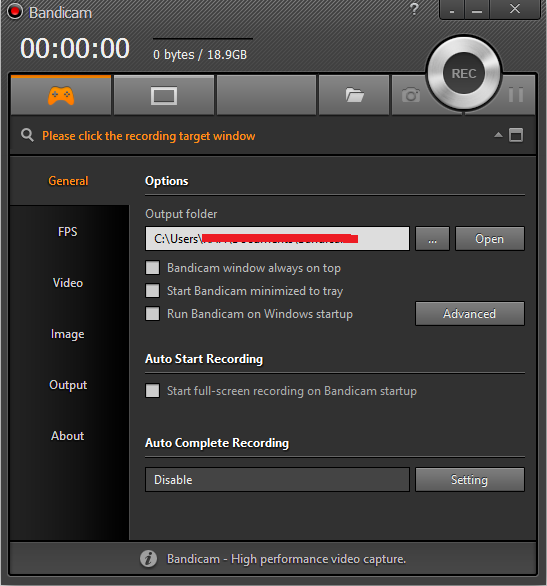Browse output folder with the ... button
This screenshot has height=586, width=547.
(432, 239)
